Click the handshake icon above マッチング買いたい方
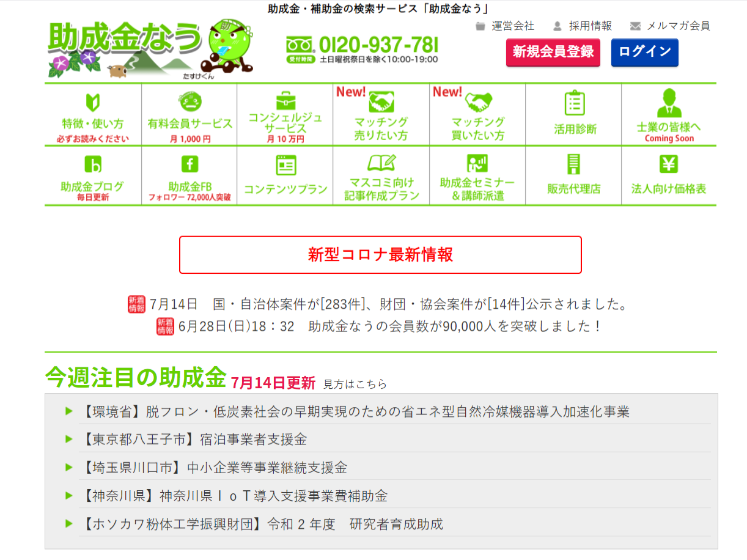 tap(479, 101)
